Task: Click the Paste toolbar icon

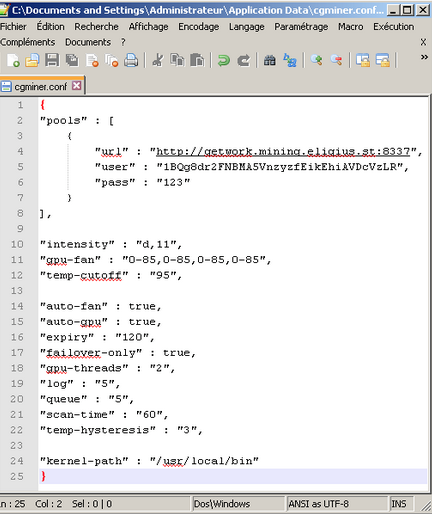Action: (197, 60)
